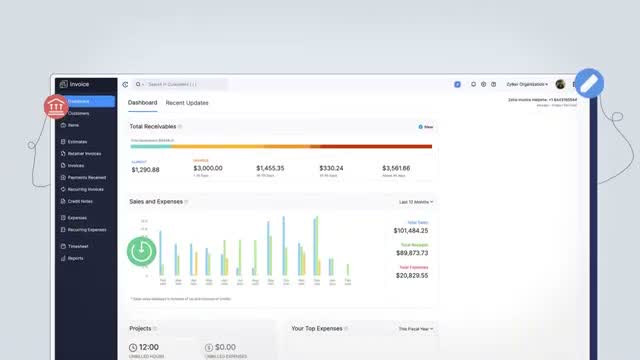This screenshot has height=360, width=640.
Task: Click the overdue amount $3,000.00
Action: pos(208,168)
